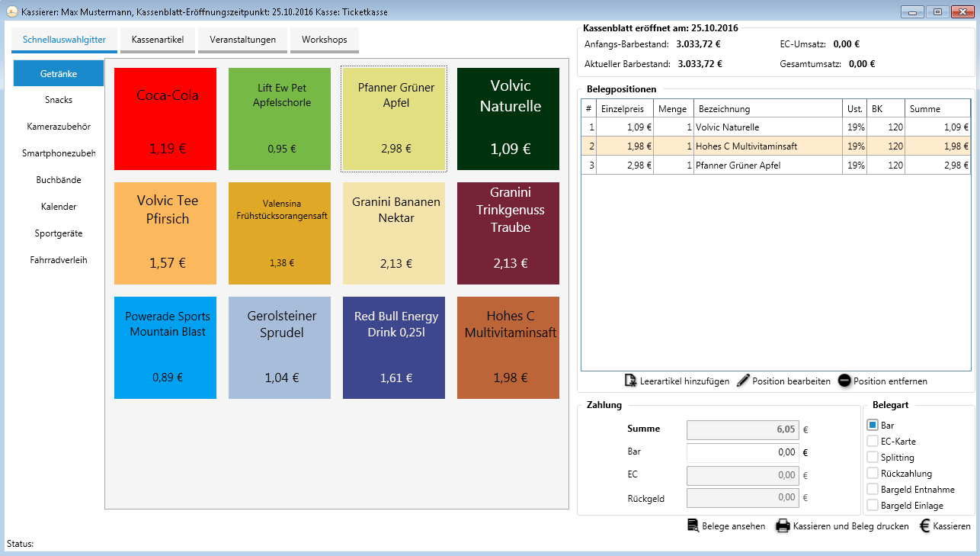Viewport: 980px width, 556px height.
Task: Click the Granini Bananen Nektar tile
Action: click(394, 233)
